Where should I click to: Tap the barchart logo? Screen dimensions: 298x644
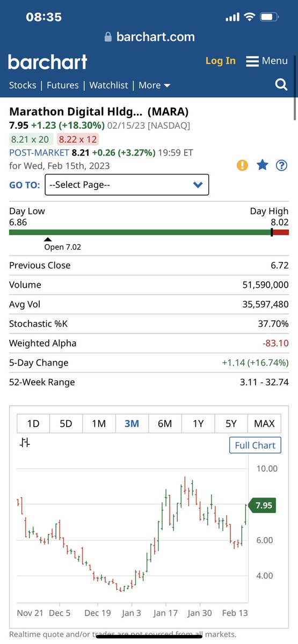47,62
